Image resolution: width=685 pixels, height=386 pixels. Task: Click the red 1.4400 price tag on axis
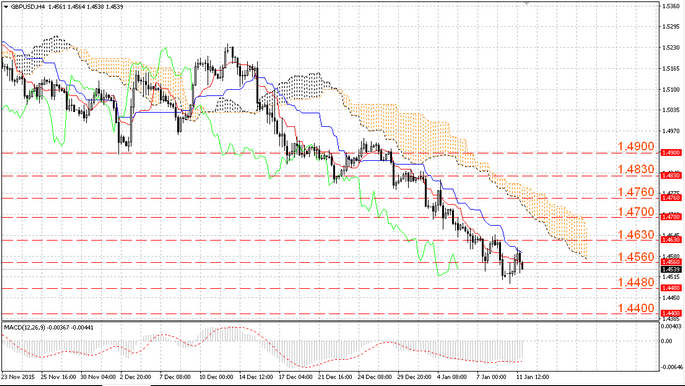[x=671, y=314]
